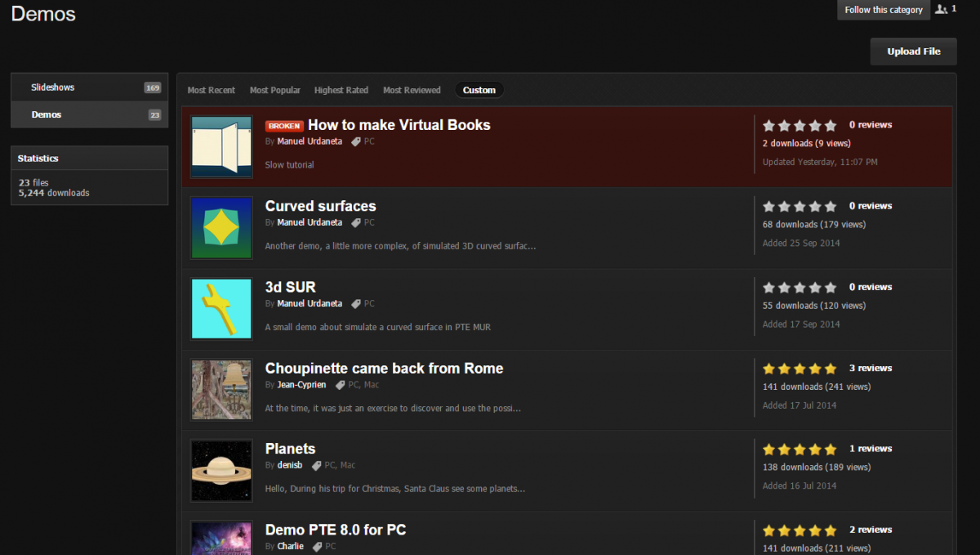Image resolution: width=980 pixels, height=555 pixels.
Task: Select the Most Reviewed sort option
Action: (412, 90)
